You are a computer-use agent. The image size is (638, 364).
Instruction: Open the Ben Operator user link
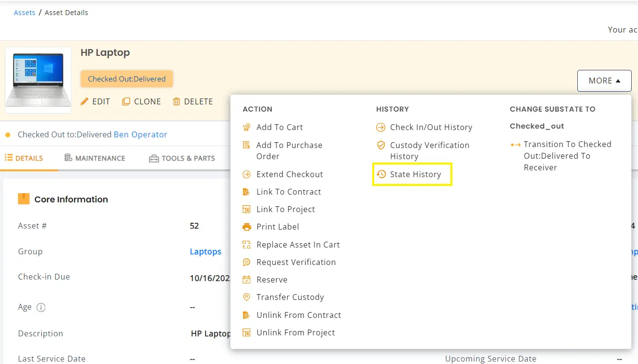140,134
